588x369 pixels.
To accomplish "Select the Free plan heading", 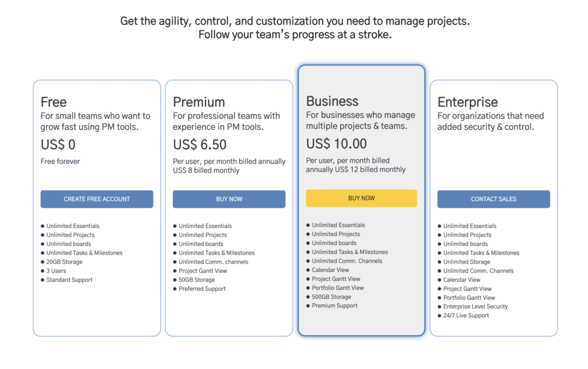I will (53, 102).
